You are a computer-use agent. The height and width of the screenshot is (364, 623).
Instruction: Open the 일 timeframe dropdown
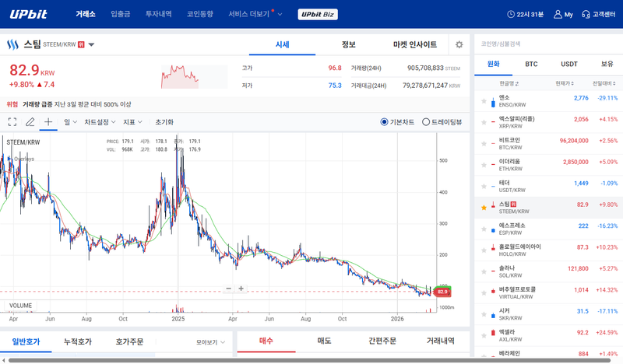[69, 122]
